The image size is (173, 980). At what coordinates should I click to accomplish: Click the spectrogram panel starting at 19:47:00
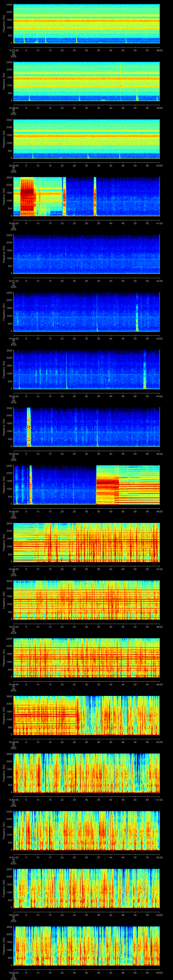[x=87, y=600]
